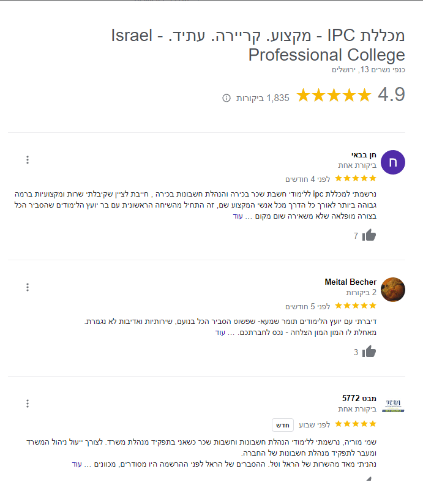Viewport: 423px width, 504px height.
Task: Open three-dot menu for חן בבאי review
Action: pos(28,160)
